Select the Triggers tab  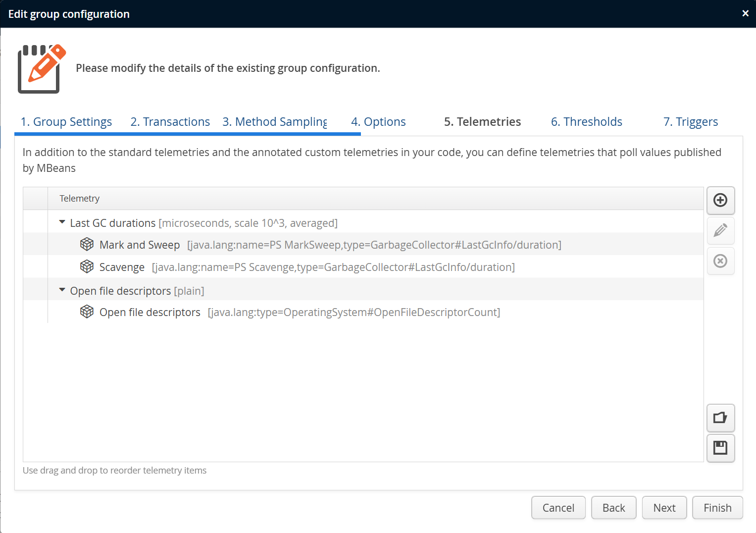[690, 122]
